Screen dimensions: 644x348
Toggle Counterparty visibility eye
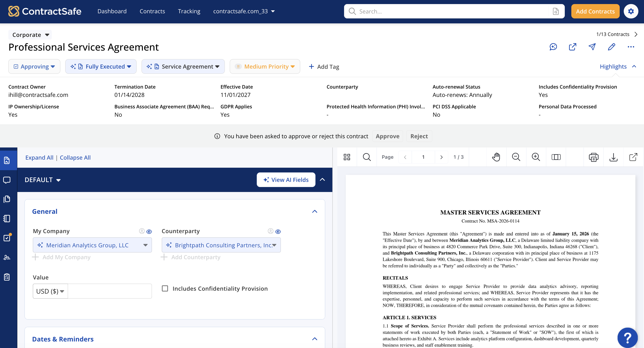[x=278, y=231]
